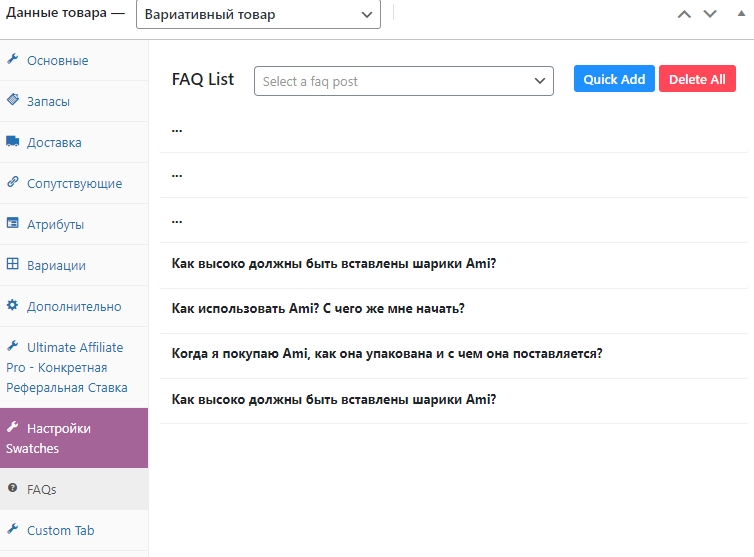Click the link icon beside Сопутствующие
Screen dimensions: 754x557
[13, 182]
